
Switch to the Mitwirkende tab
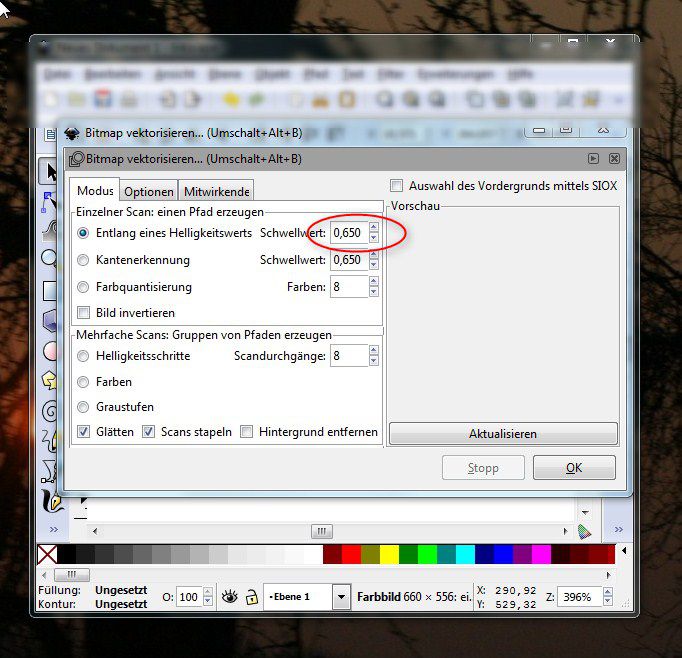(x=216, y=191)
